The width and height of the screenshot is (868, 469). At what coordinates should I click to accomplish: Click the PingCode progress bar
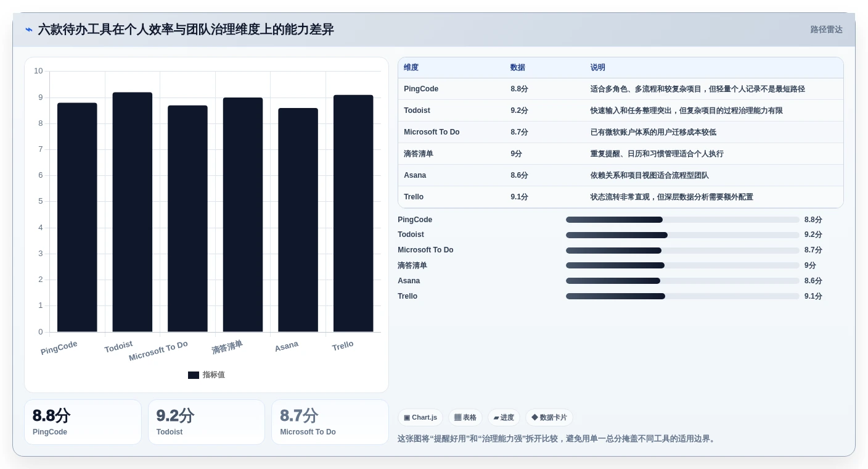682,220
